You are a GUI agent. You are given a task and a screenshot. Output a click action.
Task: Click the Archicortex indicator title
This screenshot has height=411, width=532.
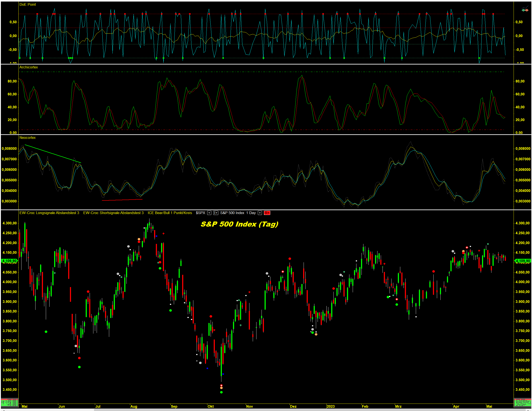[28, 67]
